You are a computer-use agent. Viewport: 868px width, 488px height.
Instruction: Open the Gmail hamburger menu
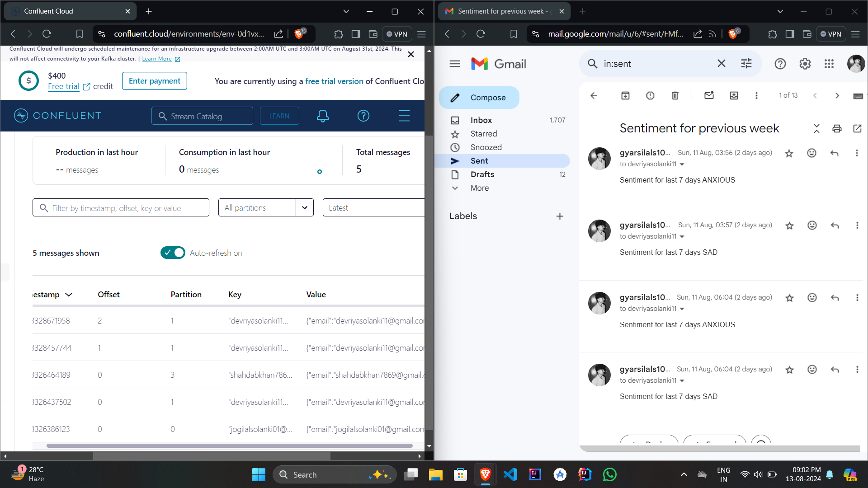click(x=454, y=64)
